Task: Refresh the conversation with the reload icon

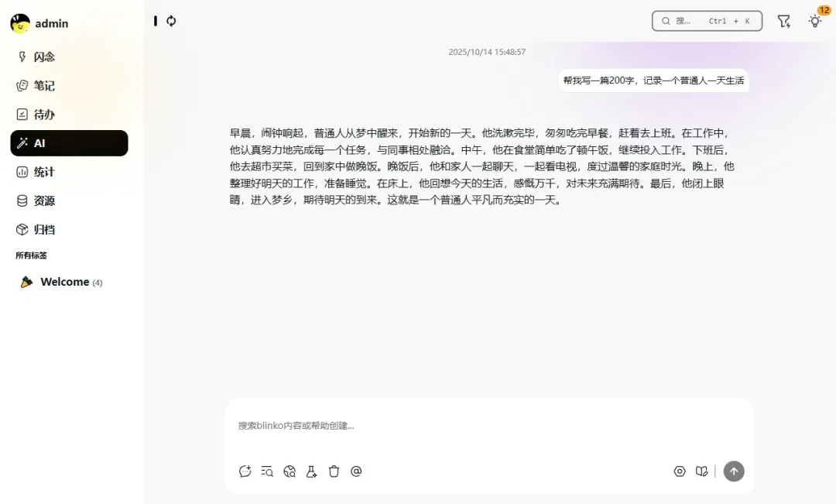Action: click(x=170, y=21)
